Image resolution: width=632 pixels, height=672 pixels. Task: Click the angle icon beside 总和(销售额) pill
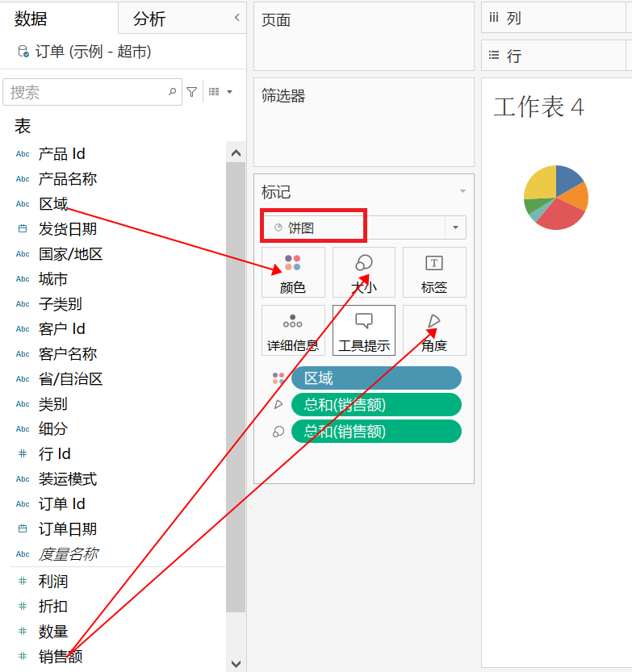(278, 404)
